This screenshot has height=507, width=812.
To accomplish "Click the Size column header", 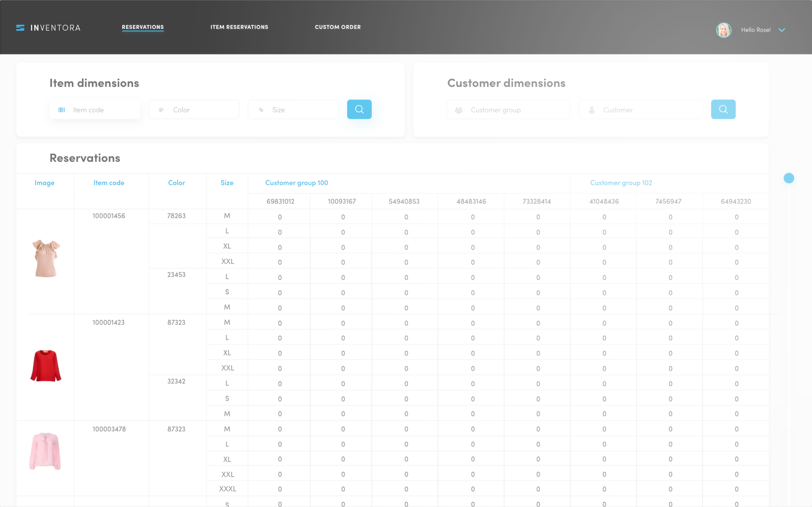I will click(227, 183).
